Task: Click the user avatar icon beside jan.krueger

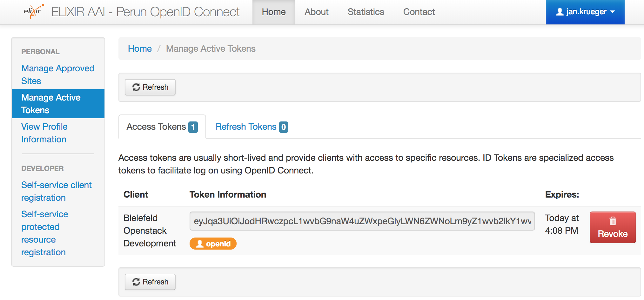Action: (x=560, y=12)
